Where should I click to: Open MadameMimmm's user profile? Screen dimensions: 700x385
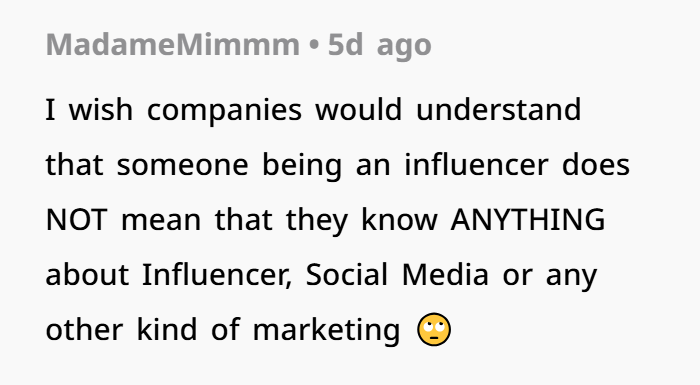(x=173, y=45)
